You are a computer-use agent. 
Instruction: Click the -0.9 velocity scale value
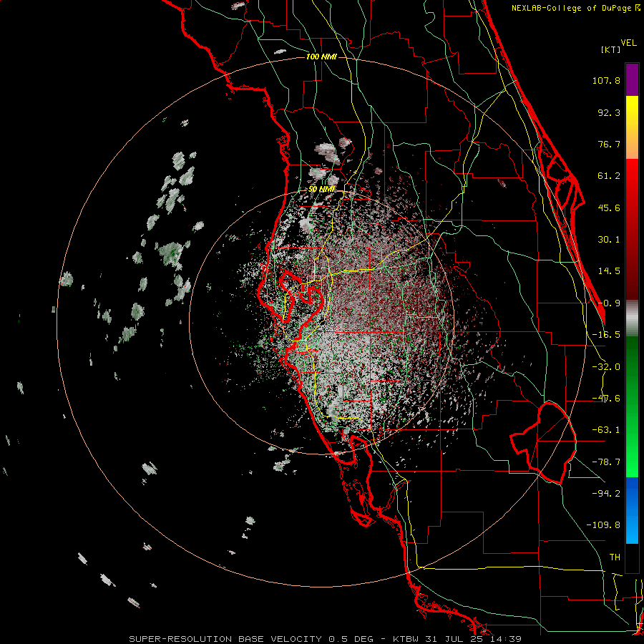click(609, 303)
